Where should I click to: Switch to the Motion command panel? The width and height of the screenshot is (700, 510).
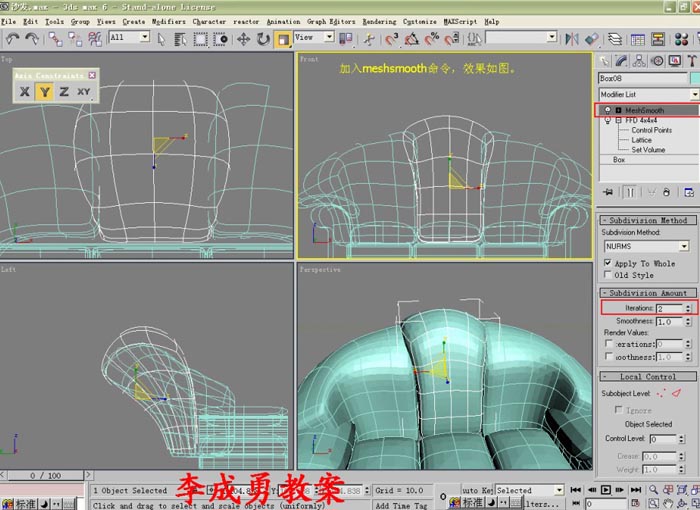point(657,61)
